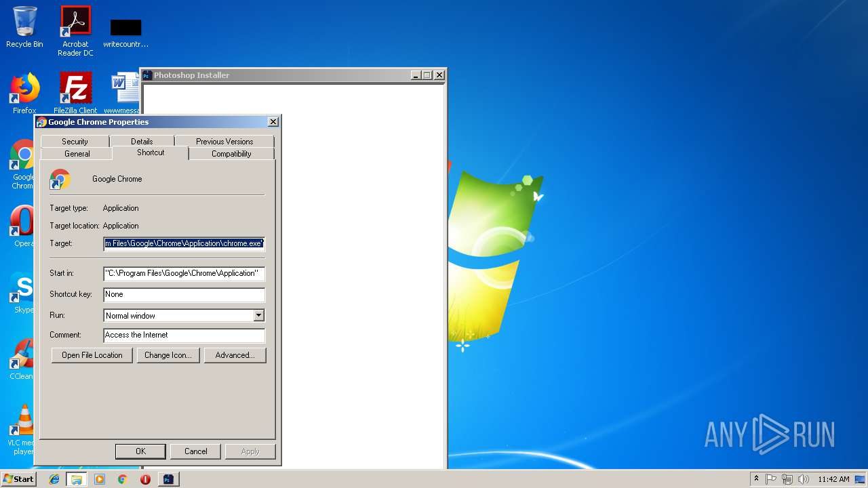Open Acrobat Reader DC desktop shortcut
Image resolution: width=868 pixels, height=488 pixels.
[75, 30]
